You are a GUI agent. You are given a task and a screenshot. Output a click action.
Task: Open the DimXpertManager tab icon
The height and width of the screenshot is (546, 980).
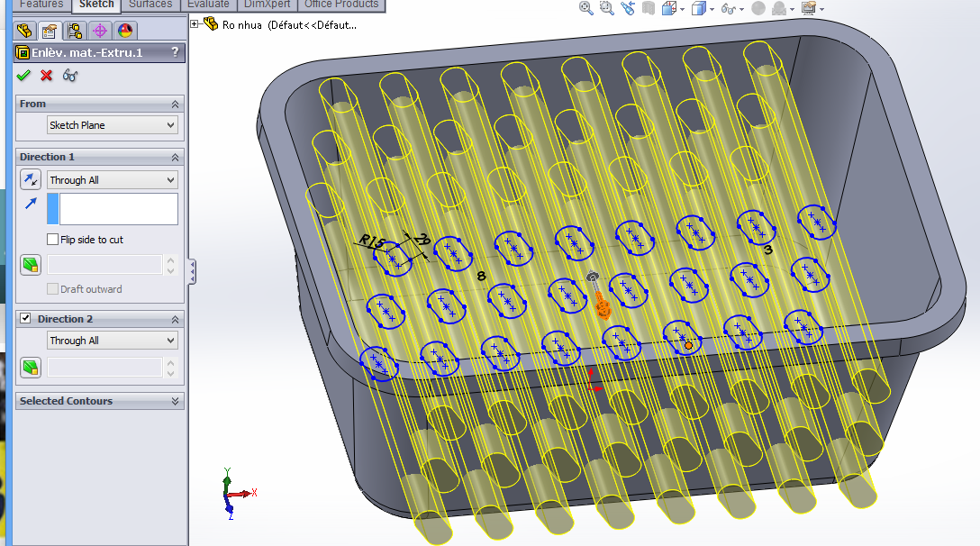[x=100, y=31]
